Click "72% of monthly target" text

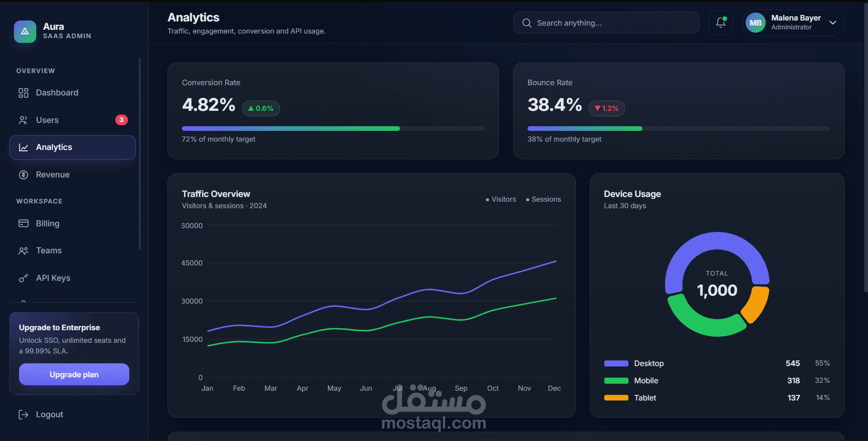tap(219, 139)
